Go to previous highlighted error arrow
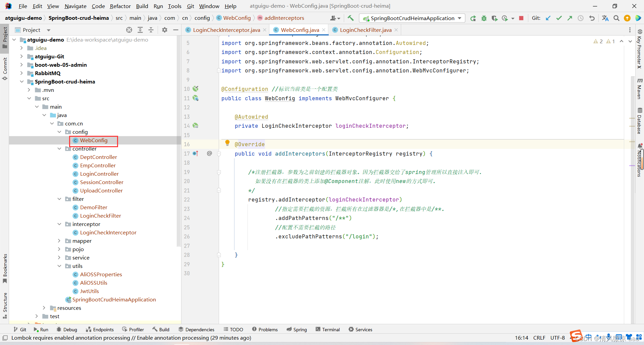 (622, 41)
